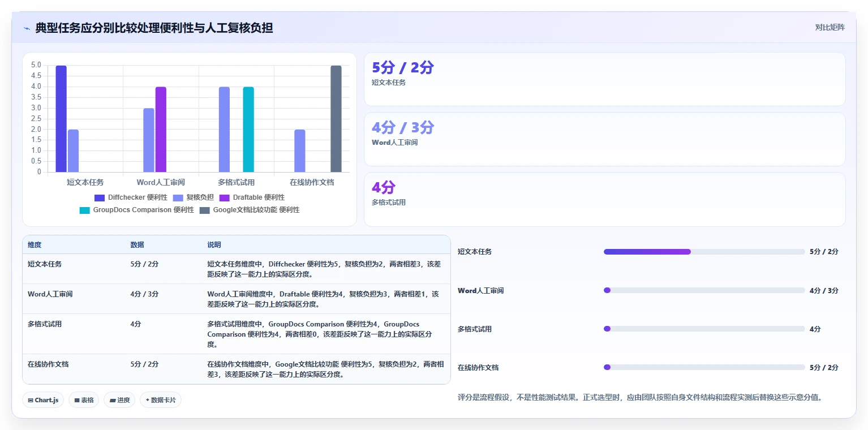Click the 4分 / 3分 value beside progress bar

[x=824, y=291]
